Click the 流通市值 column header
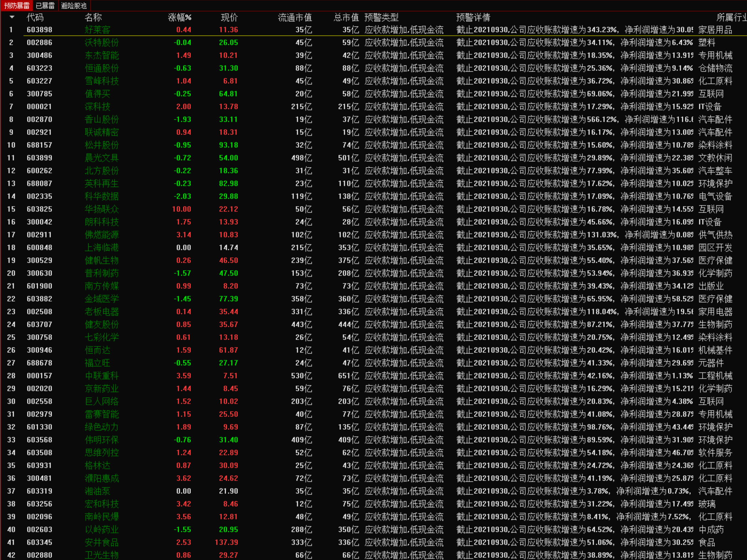The height and width of the screenshot is (560, 747). click(x=294, y=17)
